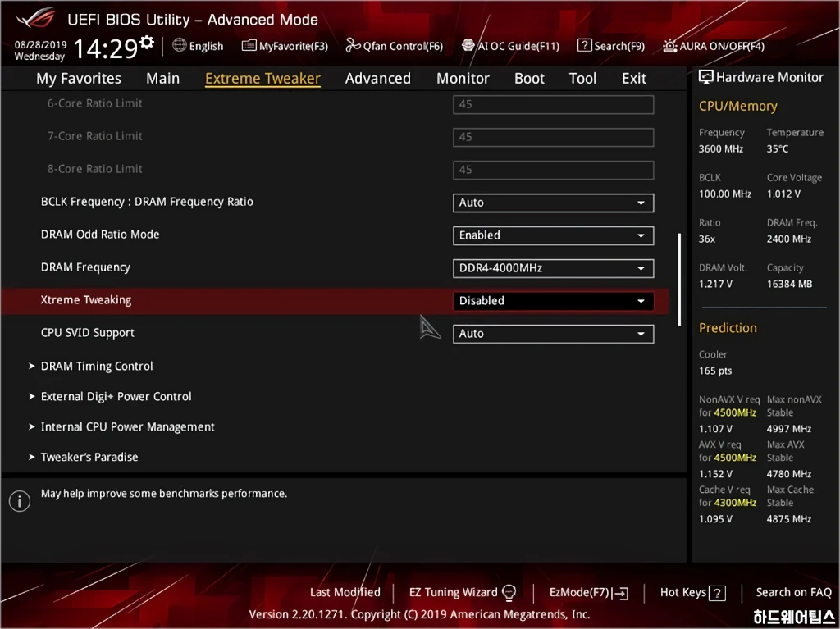840x629 pixels.
Task: Click the info icon in help area
Action: pyautogui.click(x=20, y=502)
